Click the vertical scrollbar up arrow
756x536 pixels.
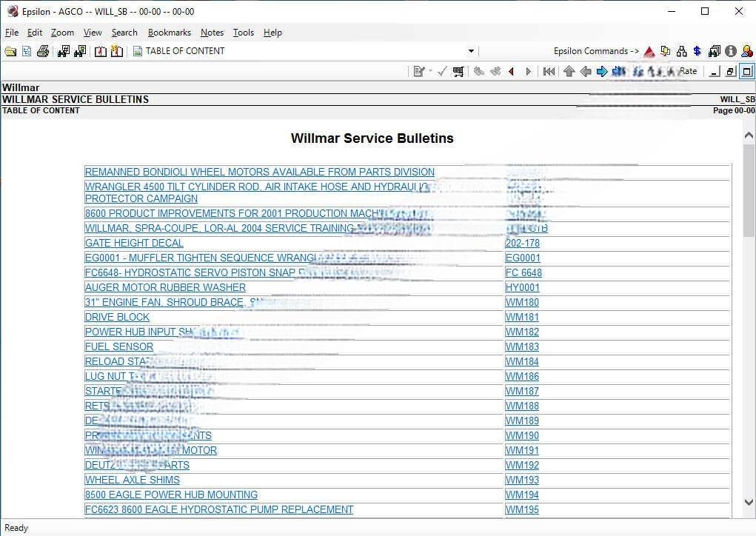[x=749, y=135]
